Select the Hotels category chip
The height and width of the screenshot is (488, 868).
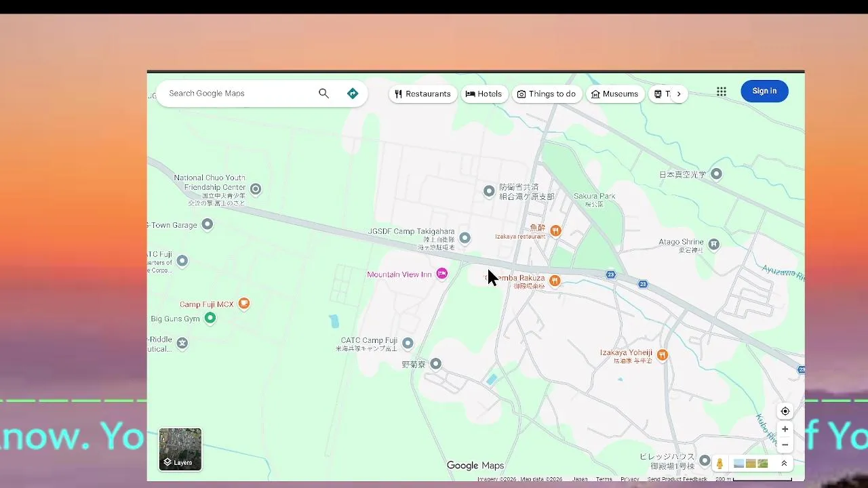484,94
